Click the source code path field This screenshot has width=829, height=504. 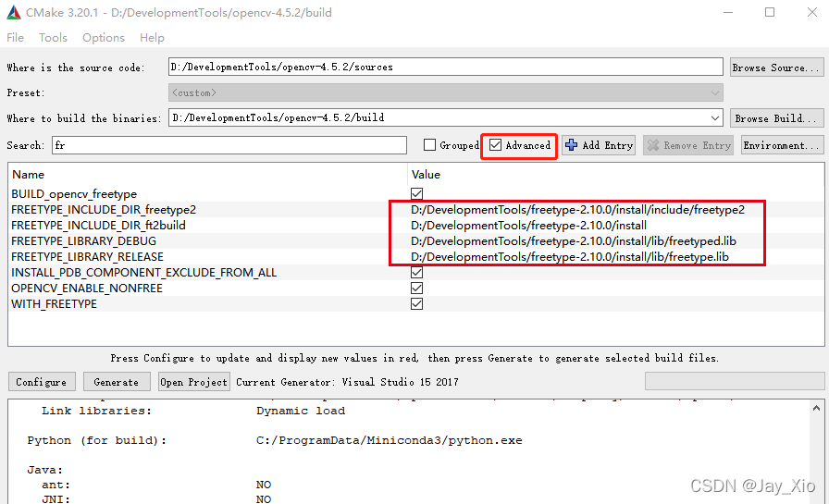[x=445, y=68]
